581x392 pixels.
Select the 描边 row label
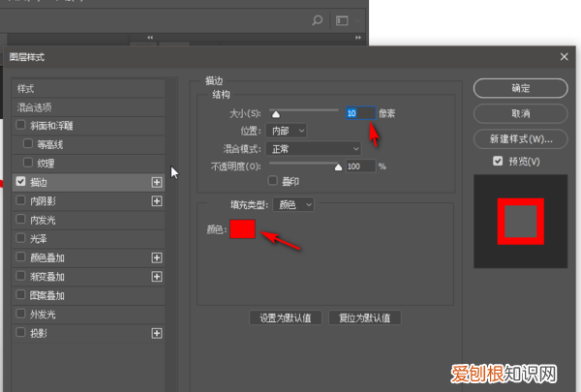[x=39, y=182]
